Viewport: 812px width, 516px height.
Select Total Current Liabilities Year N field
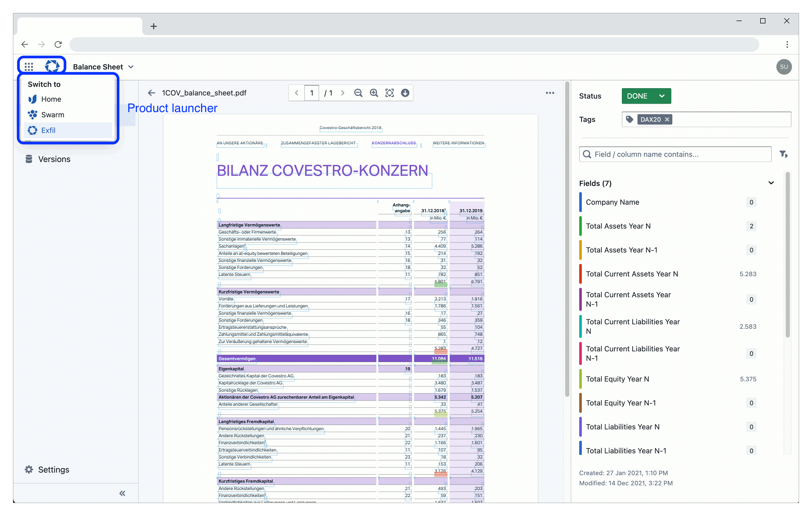click(668, 326)
